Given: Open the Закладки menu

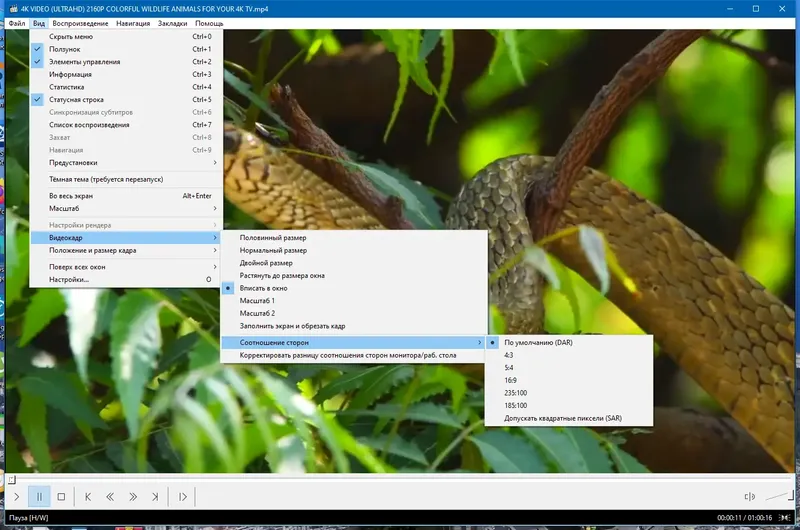Looking at the screenshot, I should 172,23.
